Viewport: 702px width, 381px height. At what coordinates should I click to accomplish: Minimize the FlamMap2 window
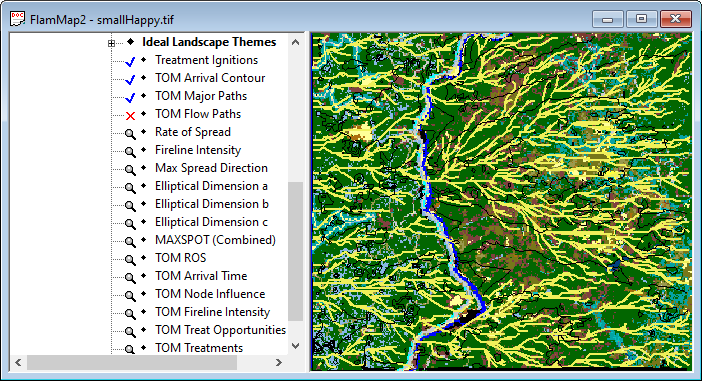[x=608, y=19]
